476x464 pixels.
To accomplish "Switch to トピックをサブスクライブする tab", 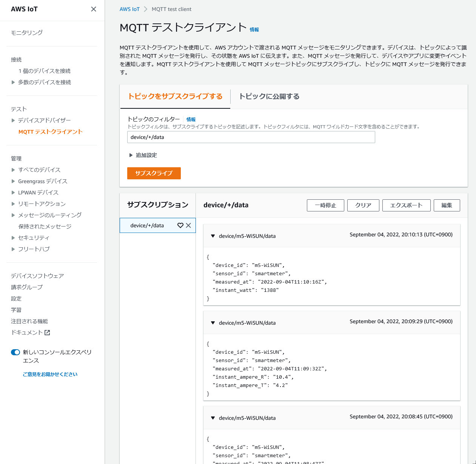I will [175, 97].
